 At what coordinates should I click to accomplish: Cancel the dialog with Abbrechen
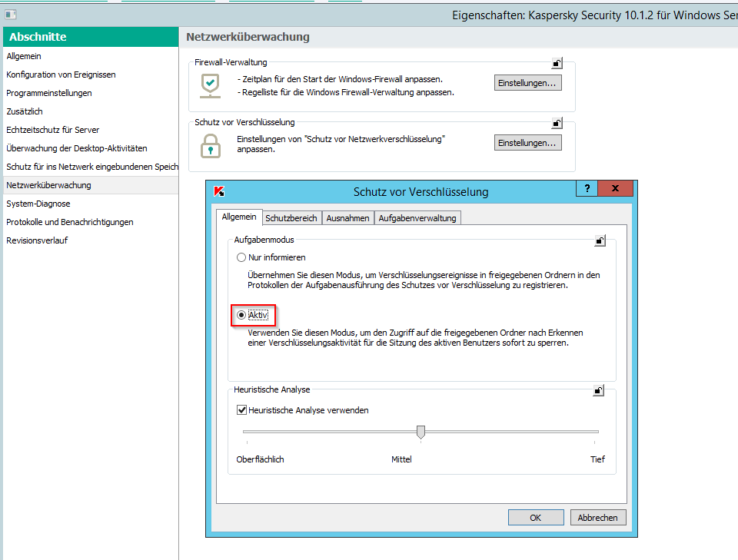pos(598,517)
